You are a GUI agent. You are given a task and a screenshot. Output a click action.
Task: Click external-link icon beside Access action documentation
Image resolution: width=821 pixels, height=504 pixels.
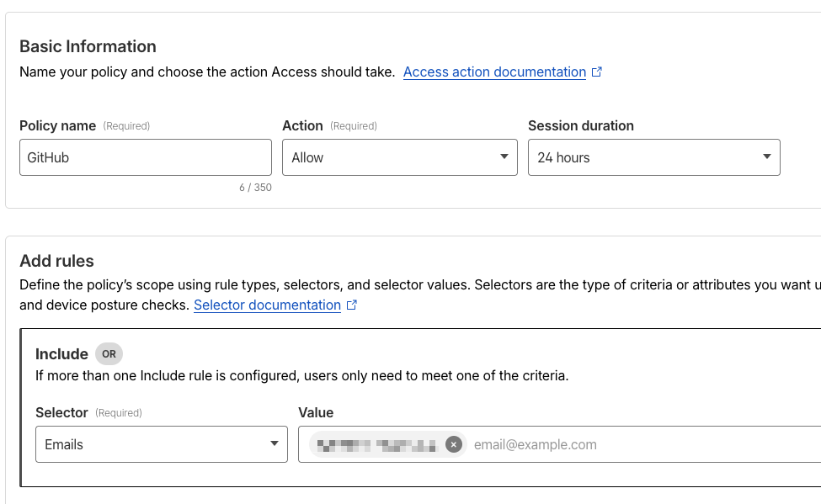(x=597, y=72)
